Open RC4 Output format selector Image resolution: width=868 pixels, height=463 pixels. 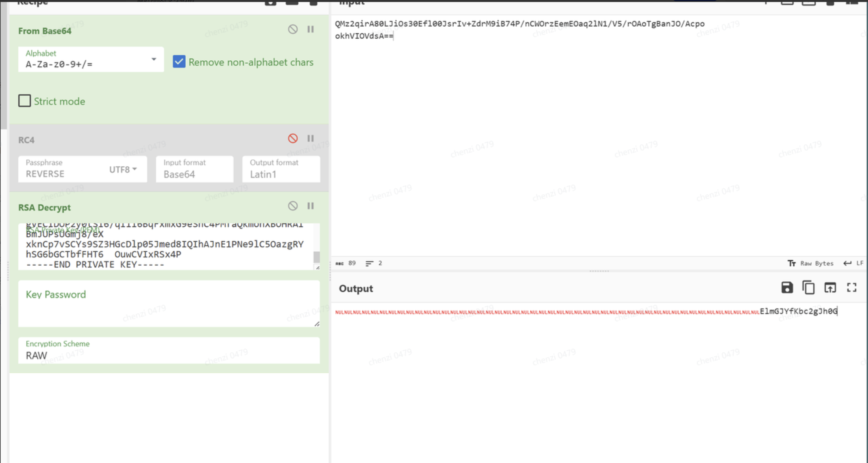click(281, 169)
